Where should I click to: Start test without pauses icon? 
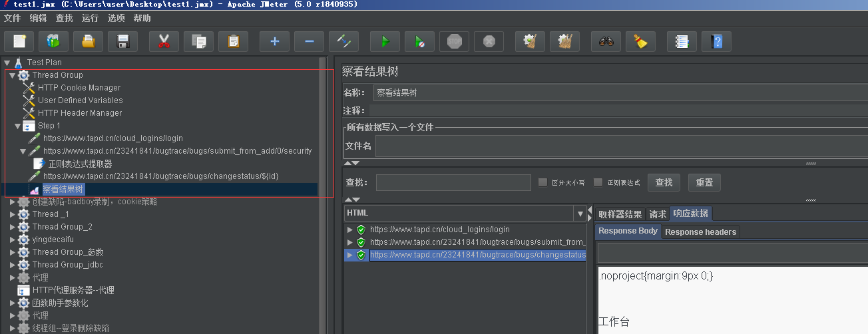pyautogui.click(x=419, y=41)
